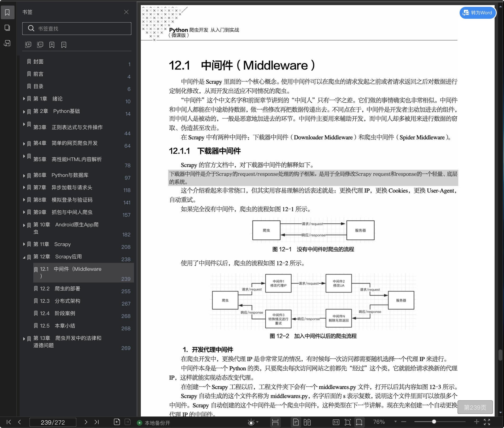The height and width of the screenshot is (428, 504).
Task: Open the page thumbnails panel icon
Action: click(7, 28)
